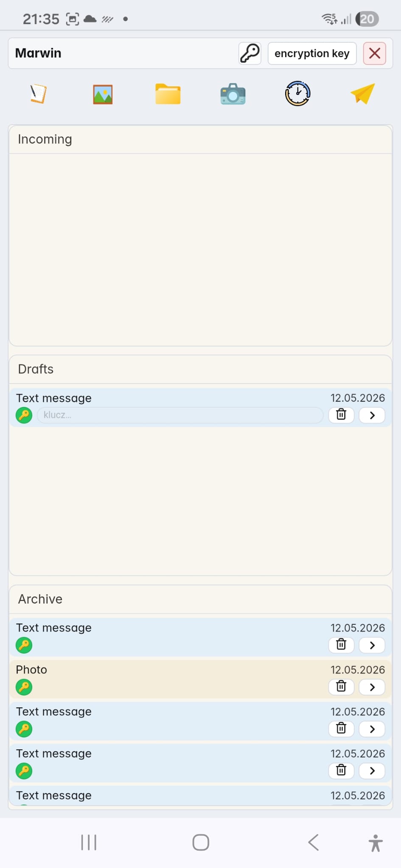The width and height of the screenshot is (401, 868).
Task: Open the yellow folder files icon
Action: [x=168, y=94]
